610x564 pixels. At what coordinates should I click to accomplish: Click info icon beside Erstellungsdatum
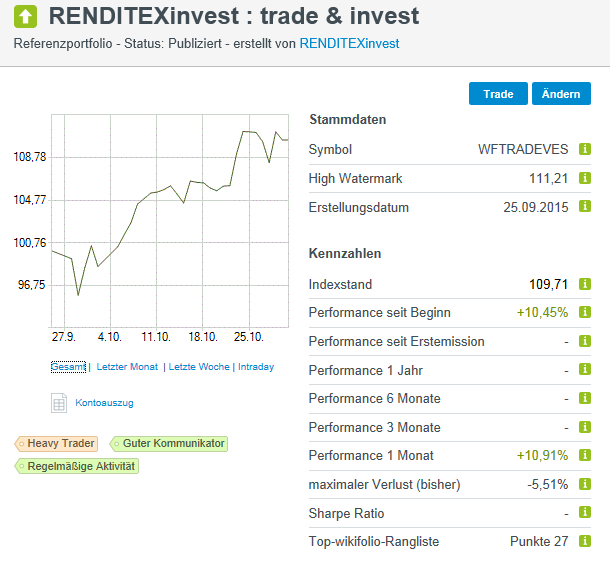(586, 208)
